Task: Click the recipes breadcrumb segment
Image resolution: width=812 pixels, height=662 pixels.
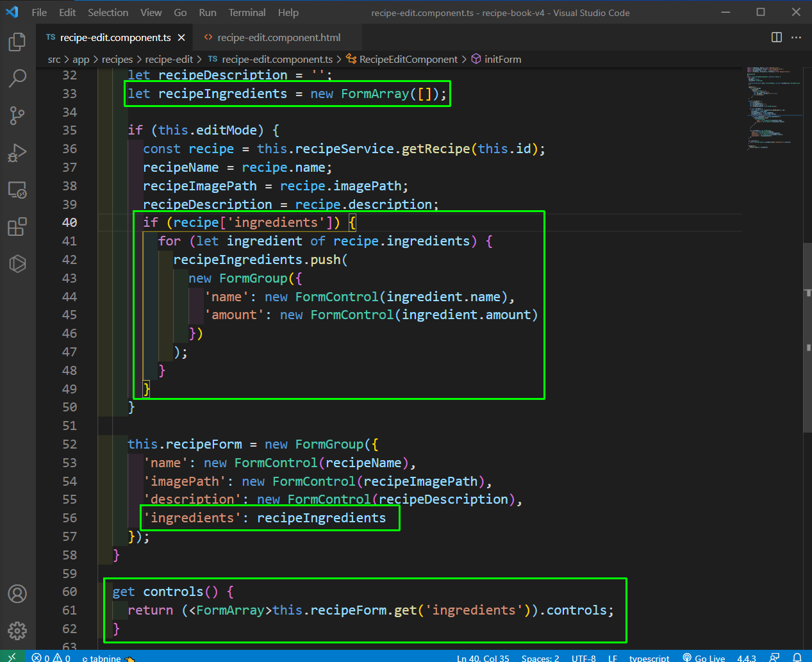Action: coord(117,59)
